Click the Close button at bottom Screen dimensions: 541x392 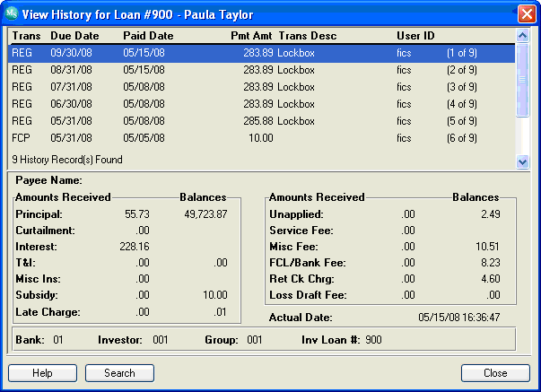pyautogui.click(x=495, y=373)
